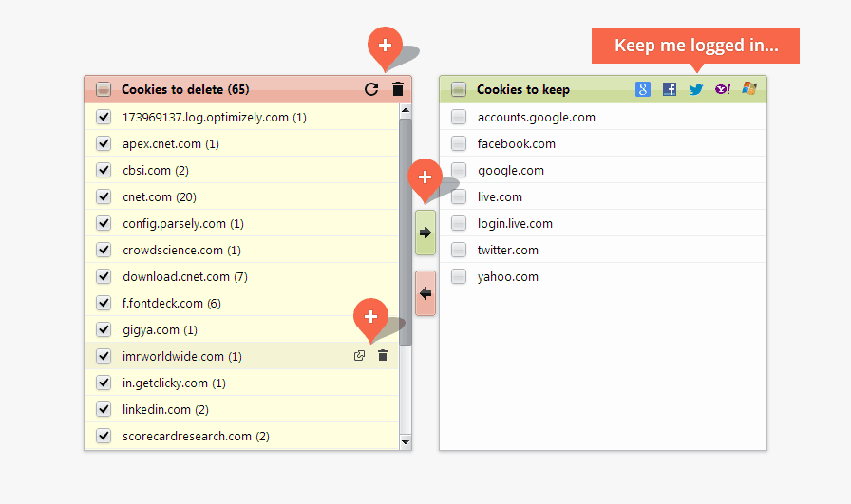Enable the twitter.com checkbox in keep list
851x504 pixels.
coord(459,251)
